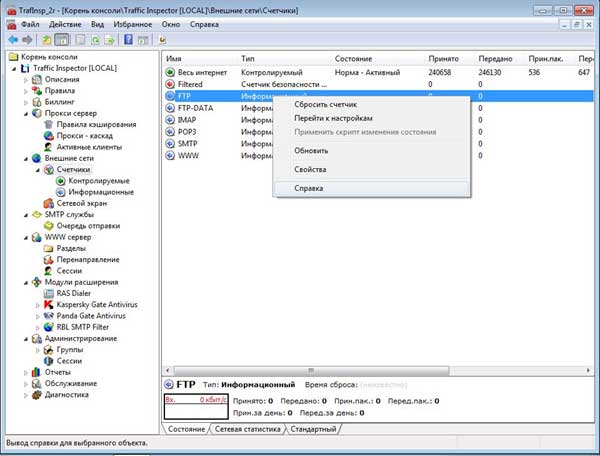Image resolution: width=600 pixels, height=456 pixels.
Task: Click the Back arrow in toolbar
Action: pyautogui.click(x=13, y=39)
